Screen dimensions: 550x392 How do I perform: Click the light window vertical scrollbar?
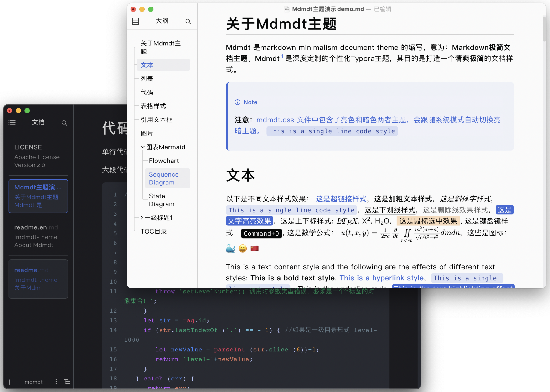pyautogui.click(x=544, y=29)
